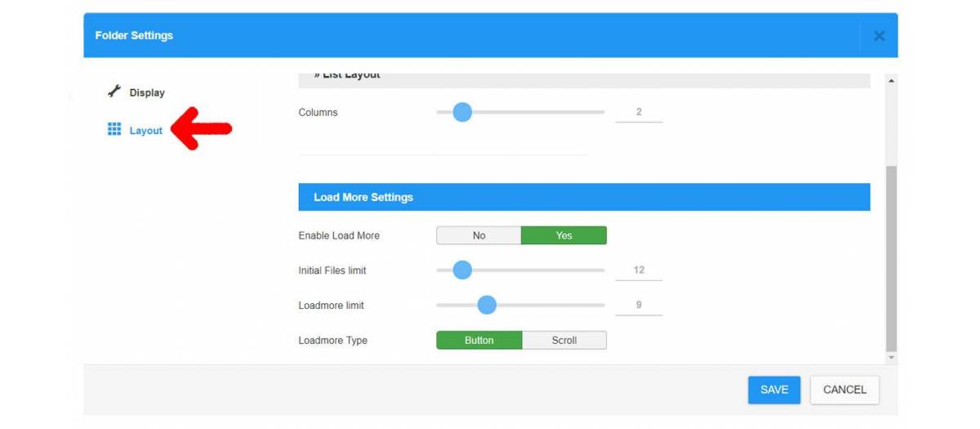This screenshot has width=980, height=429.
Task: Click the Loadmore limit slider handle
Action: tap(487, 305)
